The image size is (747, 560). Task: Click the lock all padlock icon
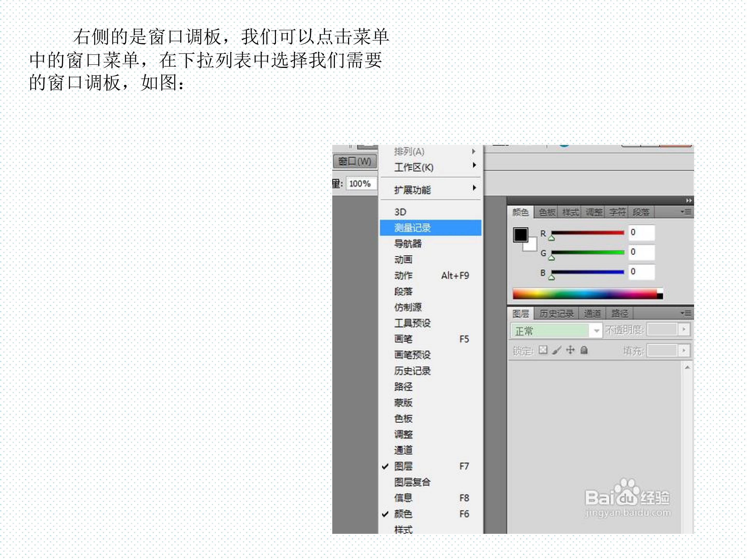pos(584,350)
